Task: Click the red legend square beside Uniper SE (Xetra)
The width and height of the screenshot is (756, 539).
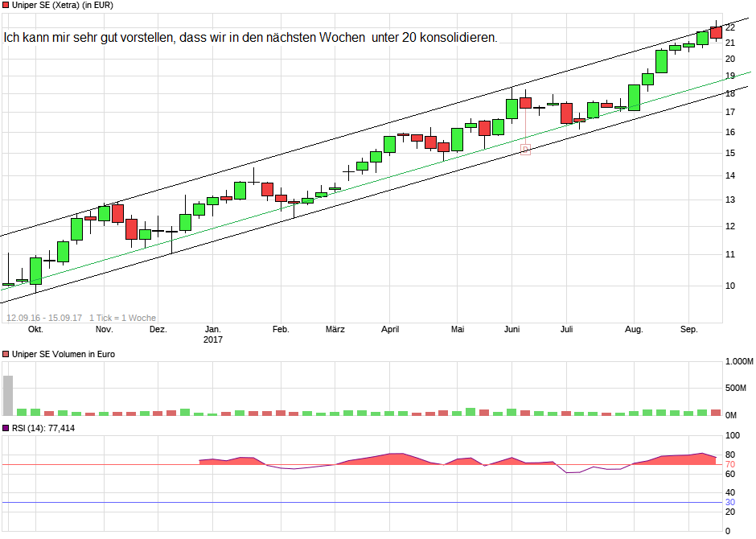Action: pyautogui.click(x=6, y=6)
